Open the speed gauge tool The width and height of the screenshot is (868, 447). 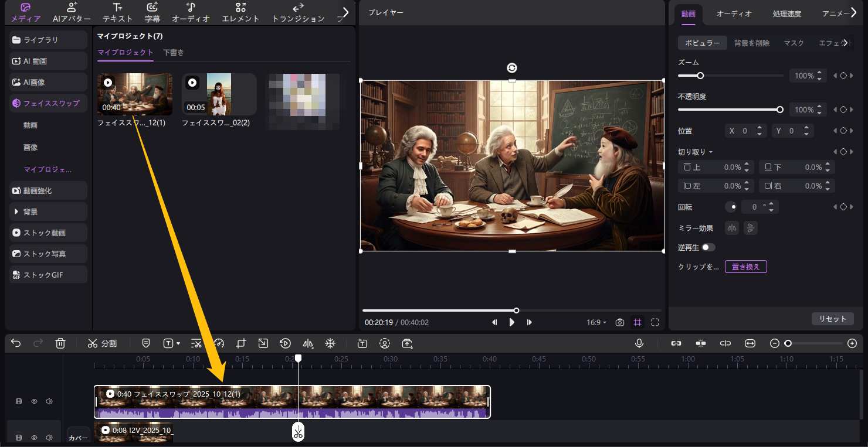[x=219, y=343]
